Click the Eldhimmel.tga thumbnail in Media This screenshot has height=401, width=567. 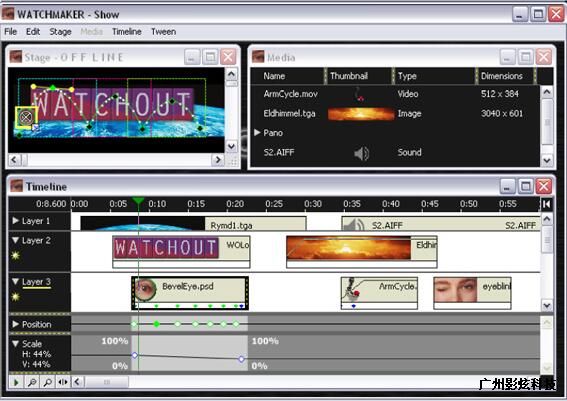(361, 114)
